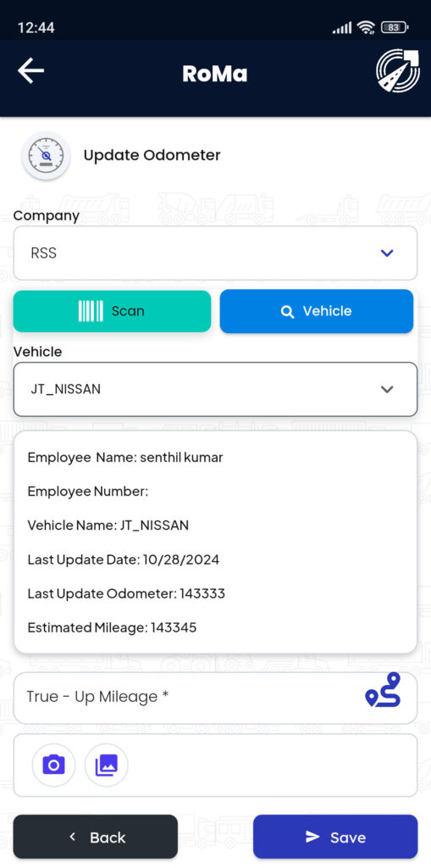The width and height of the screenshot is (431, 868).
Task: Click the bottom Back button
Action: click(96, 837)
